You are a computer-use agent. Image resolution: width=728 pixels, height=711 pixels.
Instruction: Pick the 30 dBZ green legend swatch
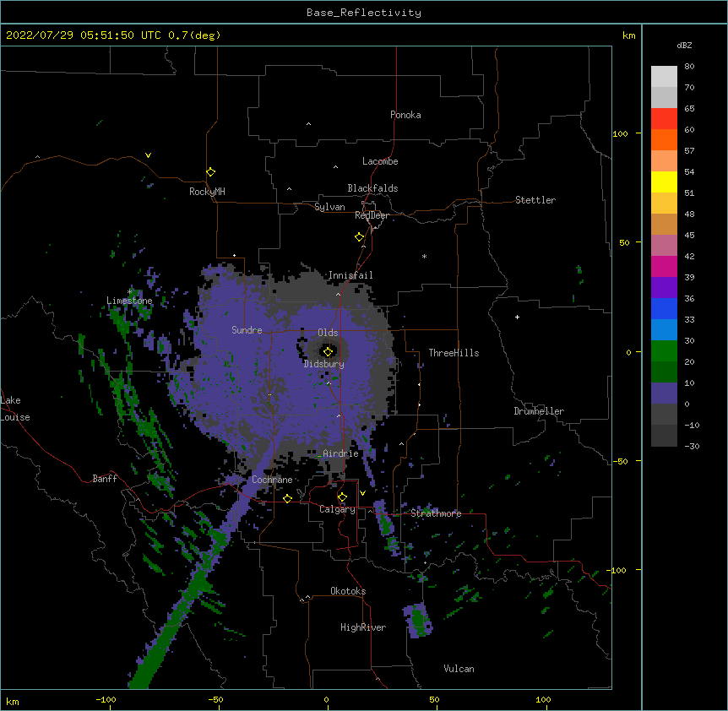click(x=664, y=351)
